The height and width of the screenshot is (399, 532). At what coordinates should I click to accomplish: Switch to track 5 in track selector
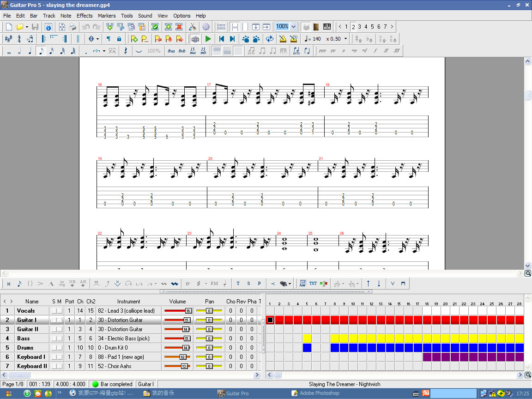pos(372,27)
